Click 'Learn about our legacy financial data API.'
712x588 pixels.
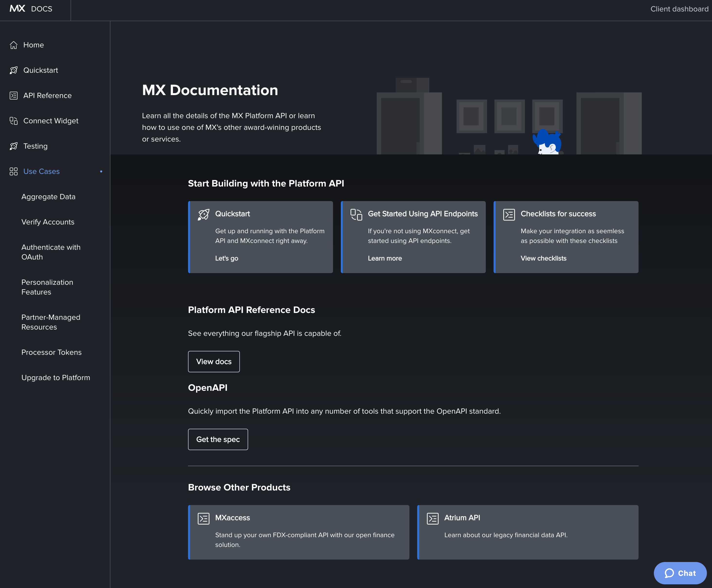coord(506,535)
